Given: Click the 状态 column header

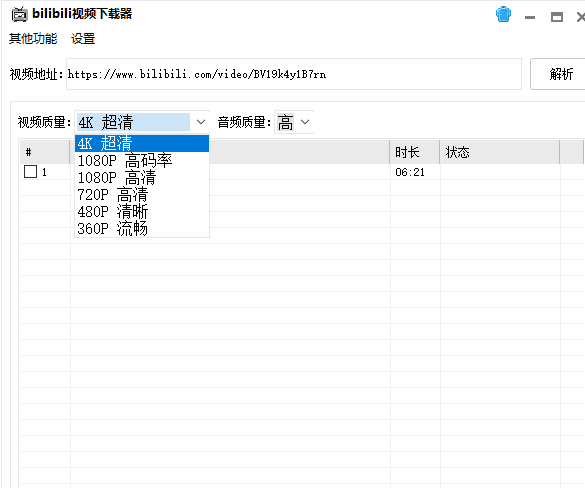Looking at the screenshot, I should pos(500,152).
